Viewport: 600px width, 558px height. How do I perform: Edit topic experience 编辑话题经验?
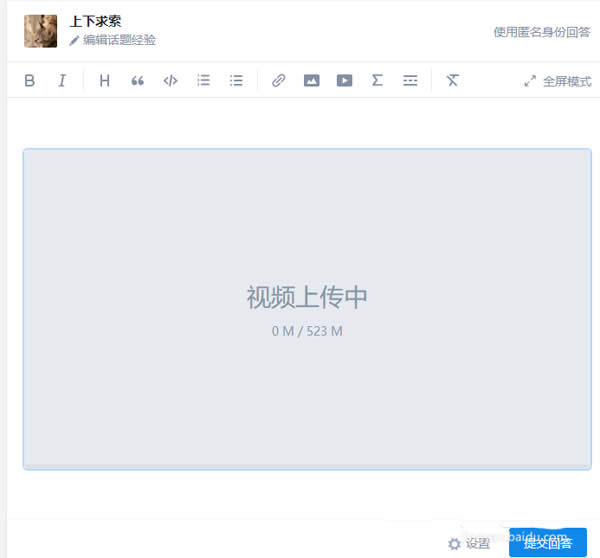113,40
